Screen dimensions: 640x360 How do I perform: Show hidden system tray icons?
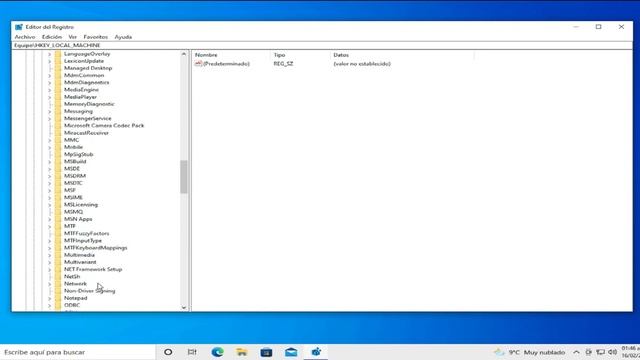coord(576,352)
